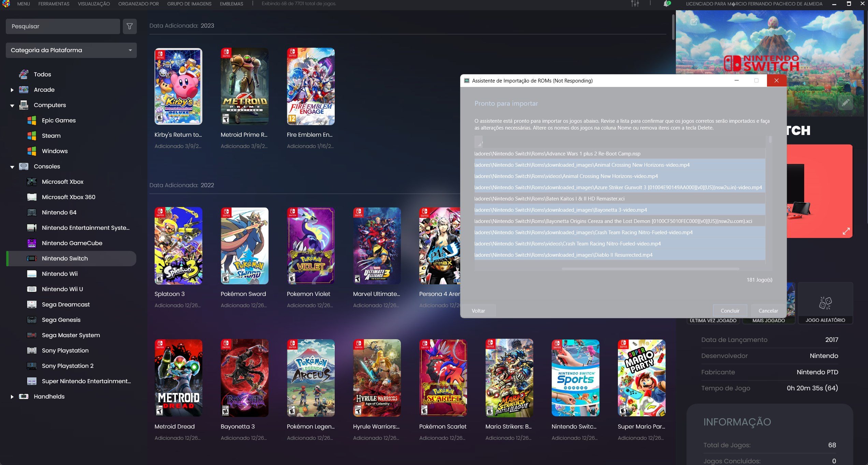This screenshot has height=465, width=868.
Task: Click the random game dice icon
Action: (825, 303)
